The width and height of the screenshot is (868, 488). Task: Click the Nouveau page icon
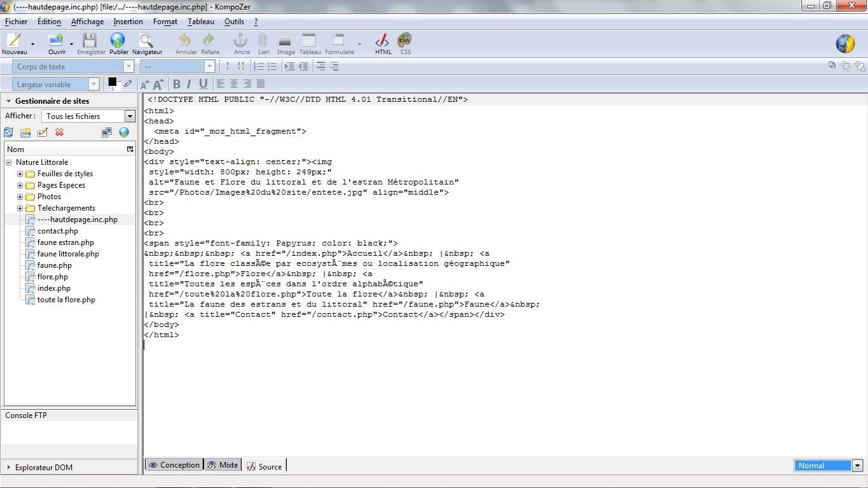[14, 41]
